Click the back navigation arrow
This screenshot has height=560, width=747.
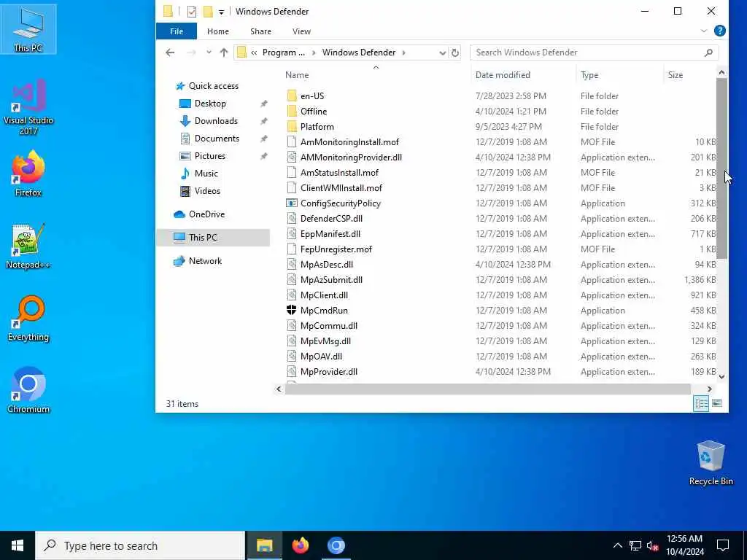point(170,52)
